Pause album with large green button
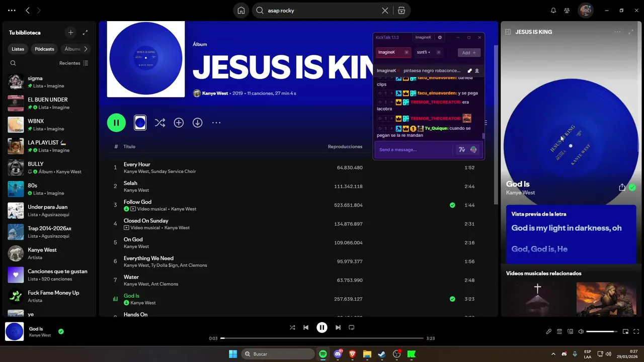Screen dimensions: 644x362 click(116, 123)
